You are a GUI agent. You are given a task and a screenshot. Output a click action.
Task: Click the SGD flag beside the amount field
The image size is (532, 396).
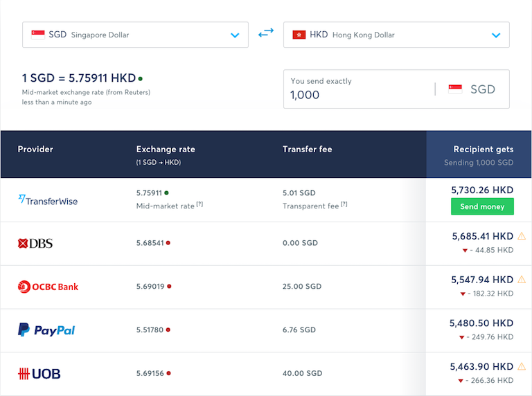coord(455,89)
